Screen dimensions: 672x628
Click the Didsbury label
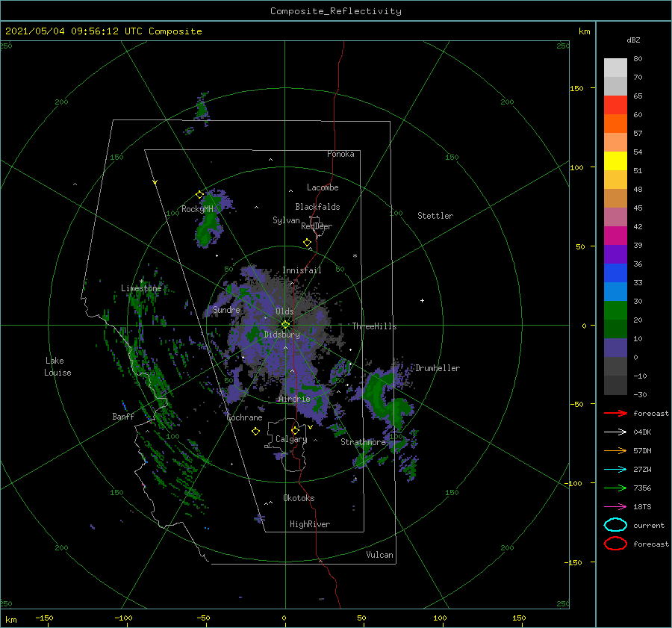point(281,335)
